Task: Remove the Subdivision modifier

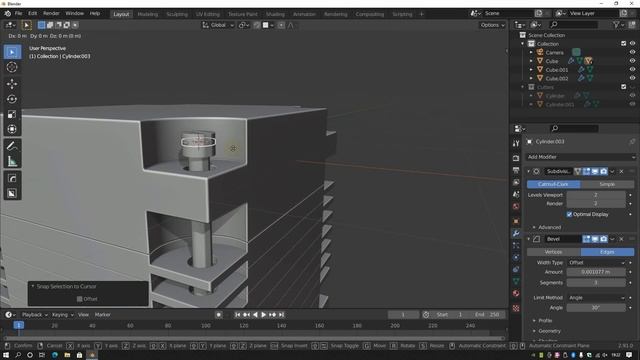Action: tap(621, 171)
